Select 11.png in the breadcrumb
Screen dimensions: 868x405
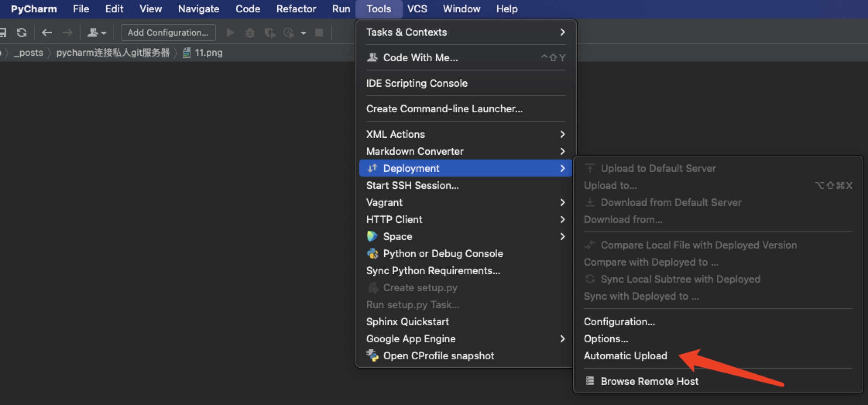(x=209, y=53)
